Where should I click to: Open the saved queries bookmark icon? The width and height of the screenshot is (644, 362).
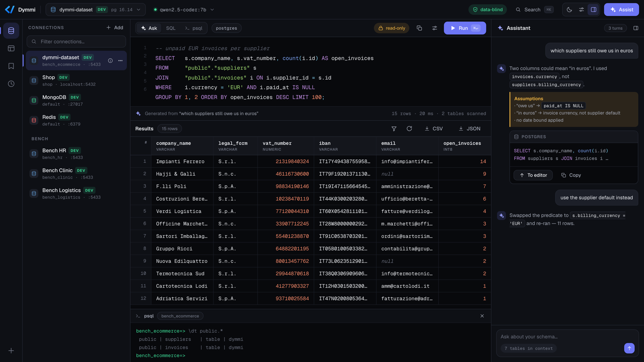(x=11, y=66)
